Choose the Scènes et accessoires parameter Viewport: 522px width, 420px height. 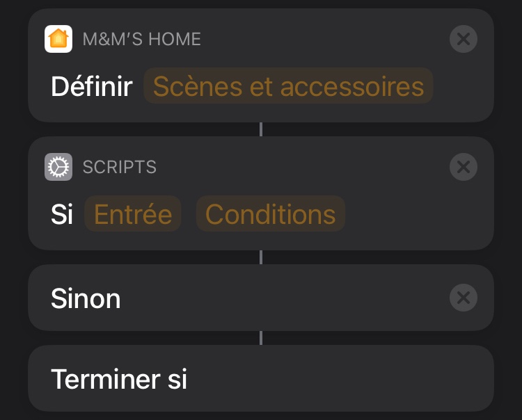point(288,87)
